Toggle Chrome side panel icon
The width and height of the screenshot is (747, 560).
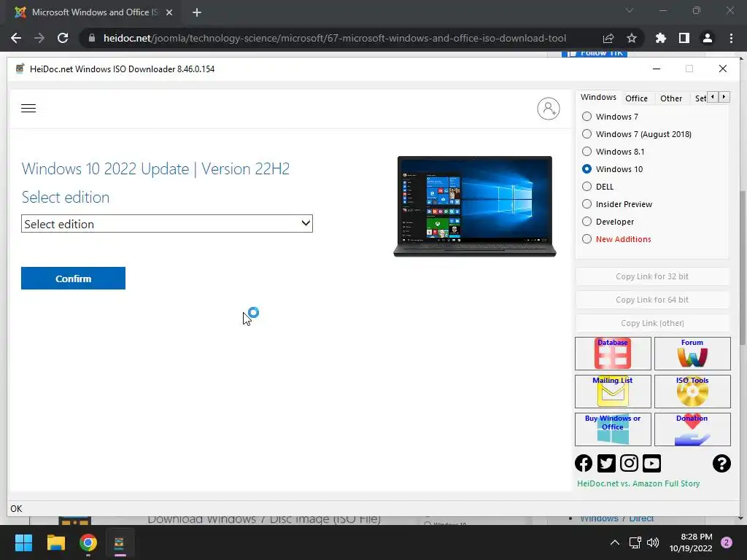pos(684,38)
